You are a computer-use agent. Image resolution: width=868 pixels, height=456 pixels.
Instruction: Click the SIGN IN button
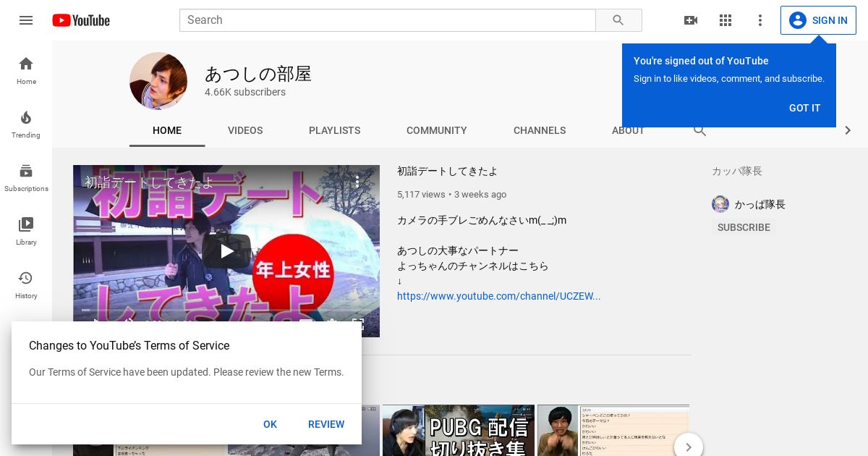[818, 20]
